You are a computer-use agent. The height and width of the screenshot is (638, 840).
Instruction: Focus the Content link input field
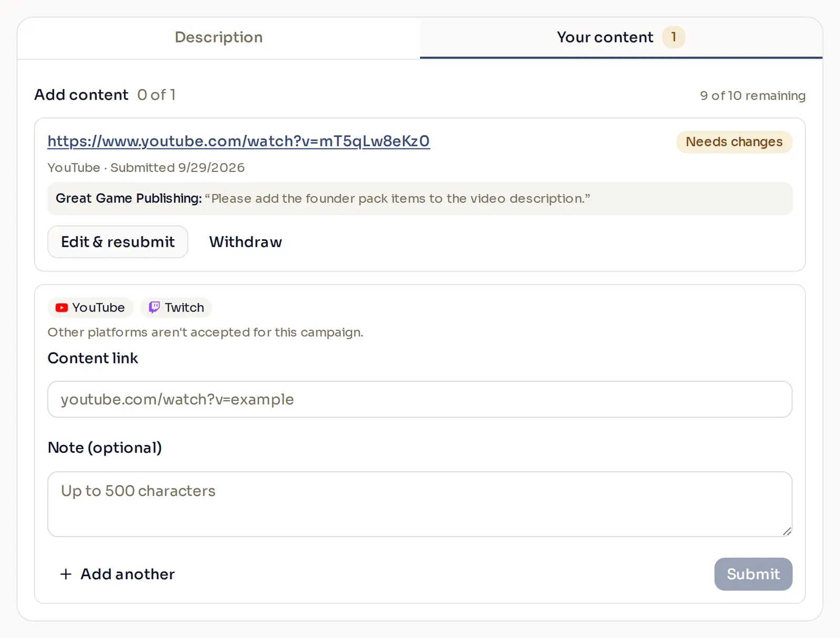420,399
